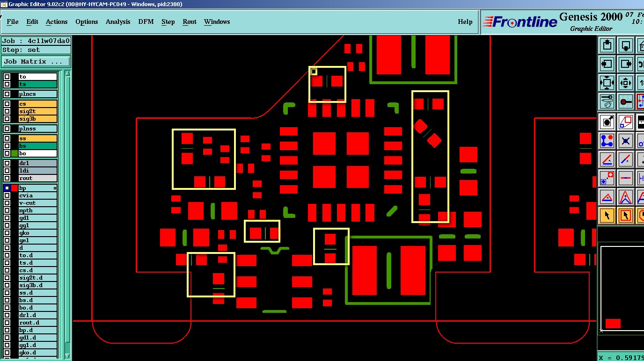This screenshot has height=361, width=644.
Task: Select the 'gko' layer name
Action: [x=37, y=233]
